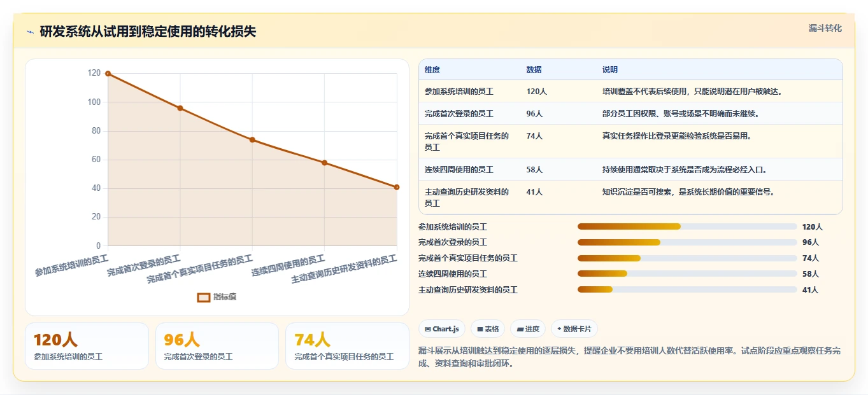
Task: Click x-axis label 主动查询历史研发资料的员工
Action: pos(344,270)
